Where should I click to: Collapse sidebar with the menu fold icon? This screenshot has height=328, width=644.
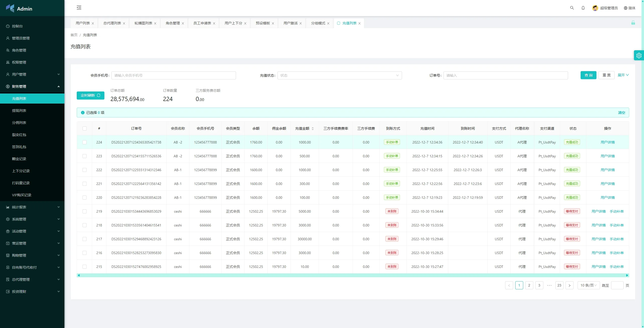(x=79, y=8)
